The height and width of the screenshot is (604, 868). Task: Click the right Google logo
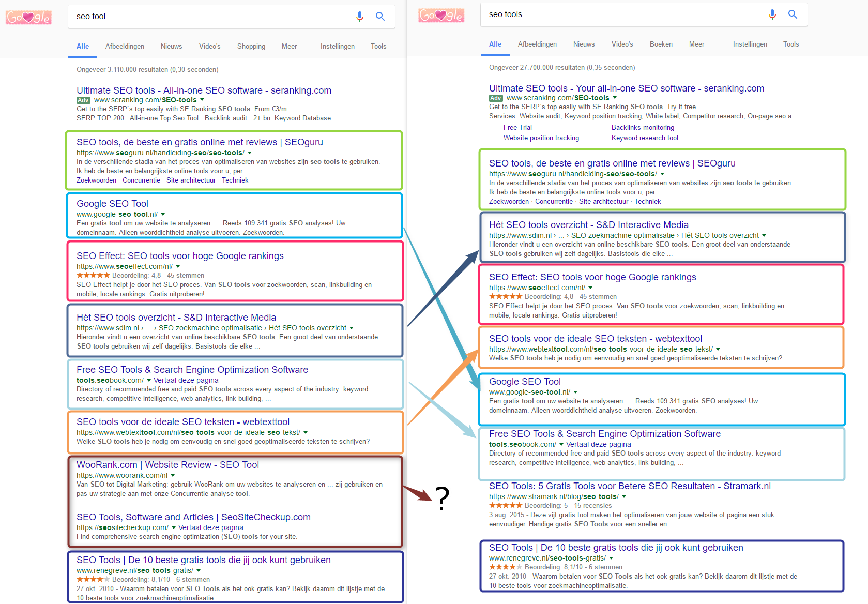click(441, 16)
